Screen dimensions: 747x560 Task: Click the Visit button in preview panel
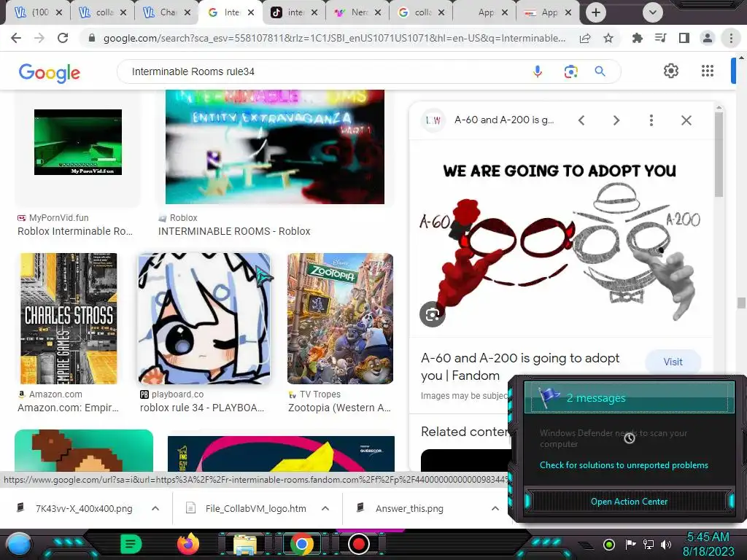(673, 362)
